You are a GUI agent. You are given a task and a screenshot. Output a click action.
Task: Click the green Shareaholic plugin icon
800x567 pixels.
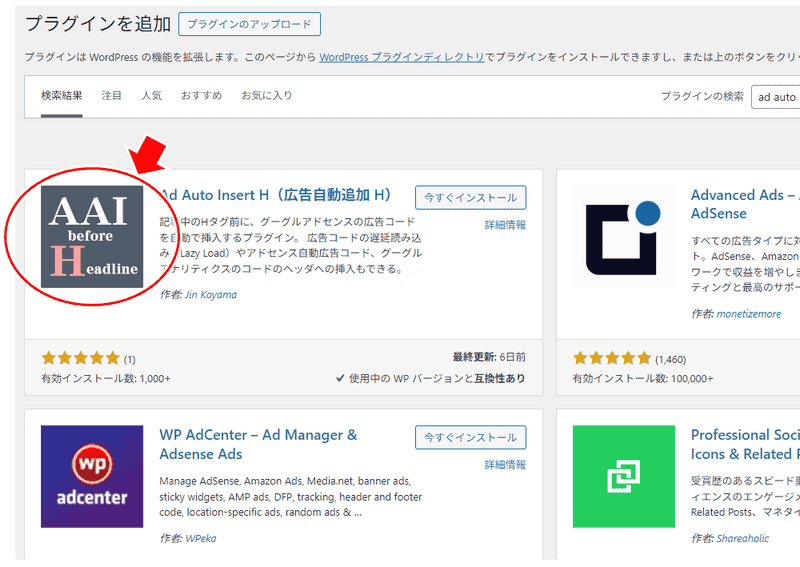[623, 476]
